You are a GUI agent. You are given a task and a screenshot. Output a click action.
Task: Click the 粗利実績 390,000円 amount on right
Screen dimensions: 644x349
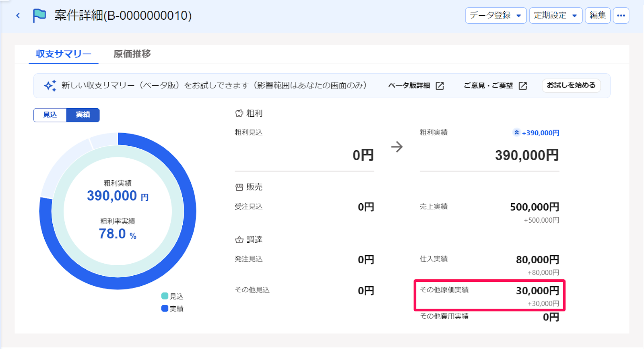pos(527,155)
